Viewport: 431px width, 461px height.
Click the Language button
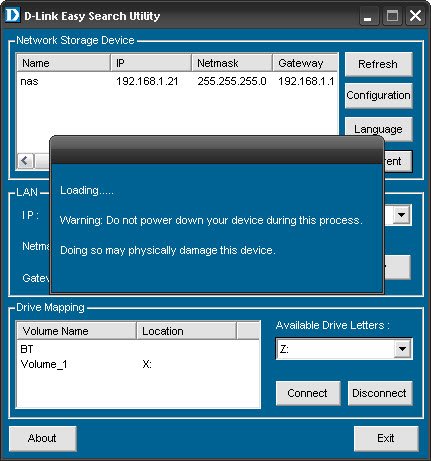(x=378, y=129)
